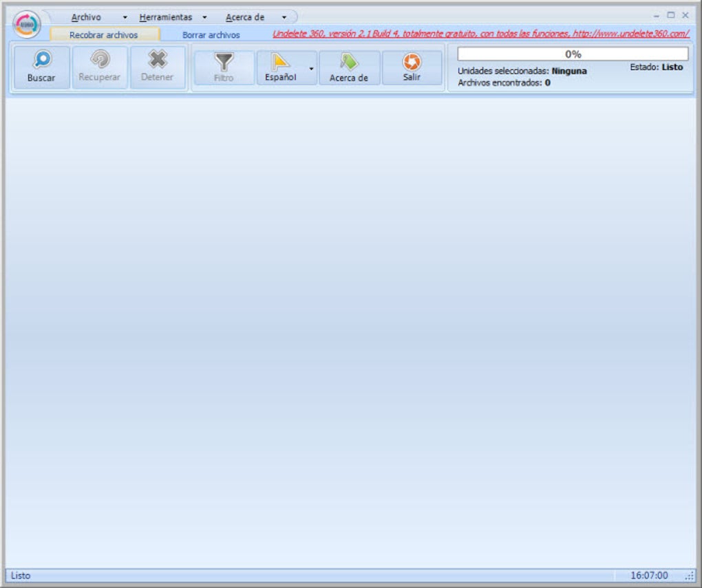Expand the arrow beside the Archivo menu

[125, 17]
